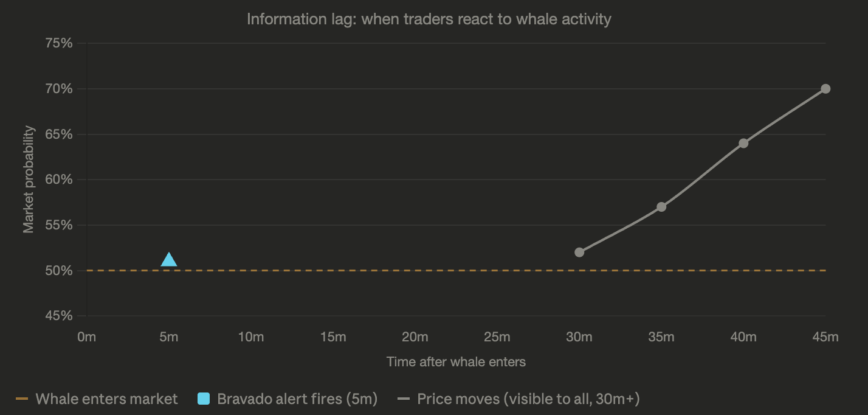
Task: Click the price data point at 30m
Action: click(x=579, y=252)
